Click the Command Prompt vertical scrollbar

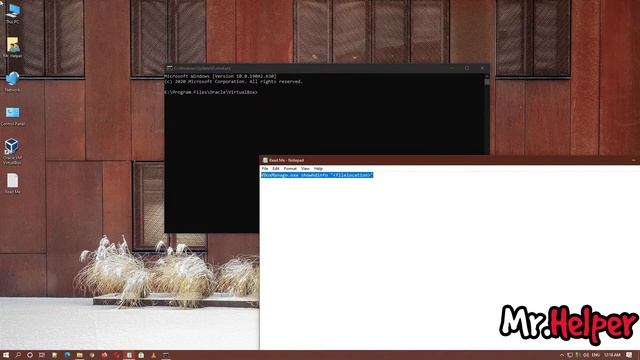coord(487,114)
